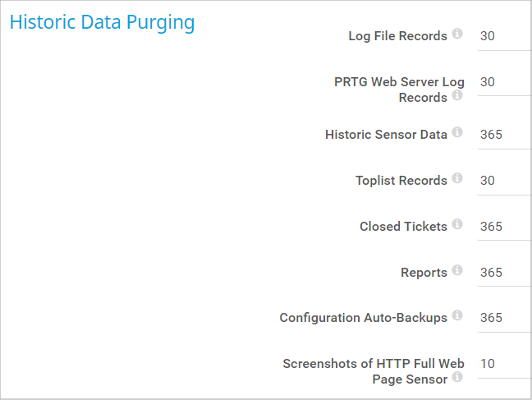
Task: Click the Closed Tickets label
Action: tap(403, 227)
